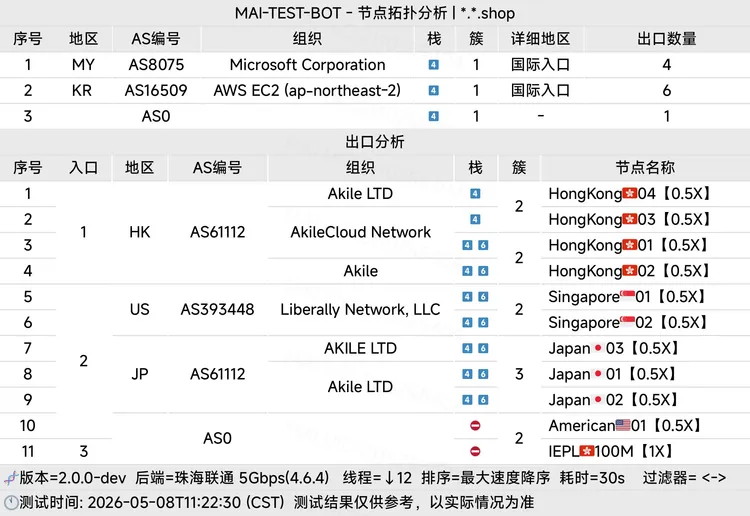Click the 出口分析 section heading
The height and width of the screenshot is (516, 750).
click(x=375, y=142)
